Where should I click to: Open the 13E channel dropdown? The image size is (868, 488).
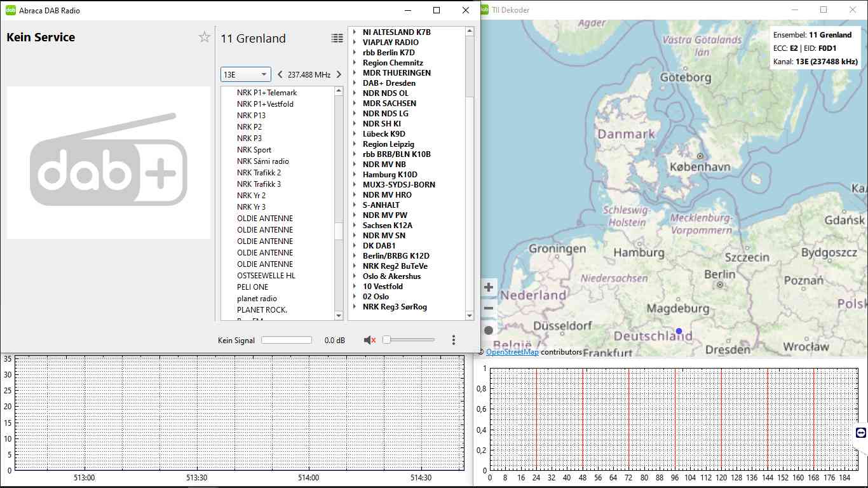(x=245, y=74)
